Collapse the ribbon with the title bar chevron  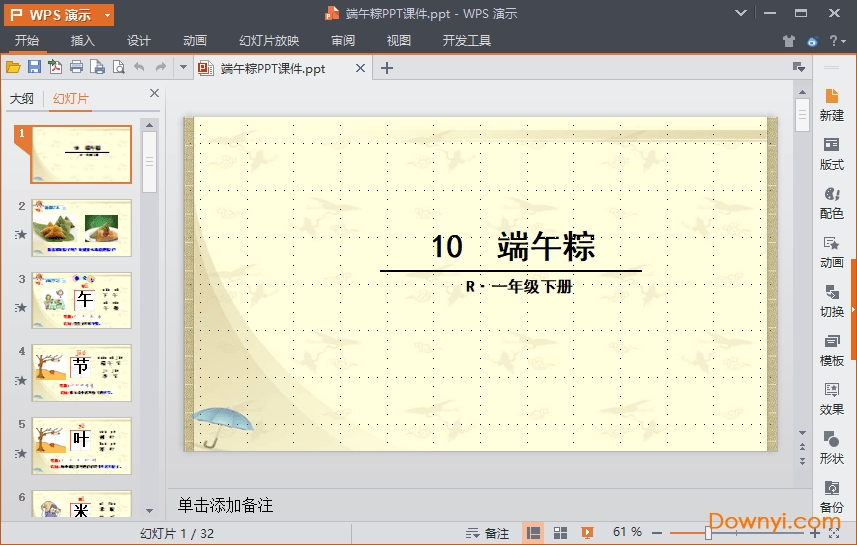point(741,13)
